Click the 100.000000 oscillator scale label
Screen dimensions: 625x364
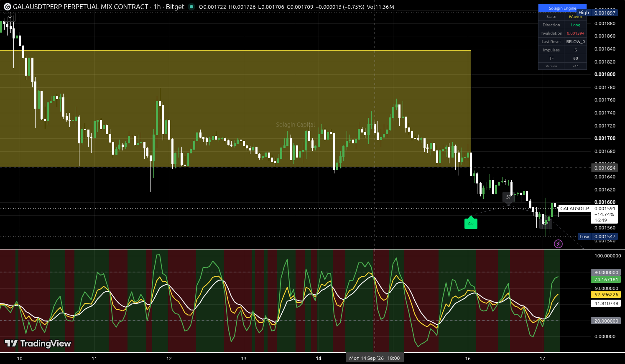pyautogui.click(x=607, y=256)
